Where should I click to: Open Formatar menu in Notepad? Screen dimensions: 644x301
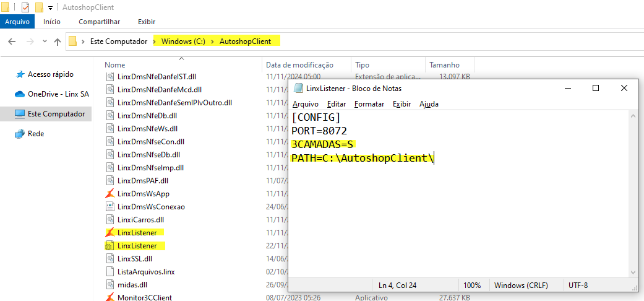(369, 105)
